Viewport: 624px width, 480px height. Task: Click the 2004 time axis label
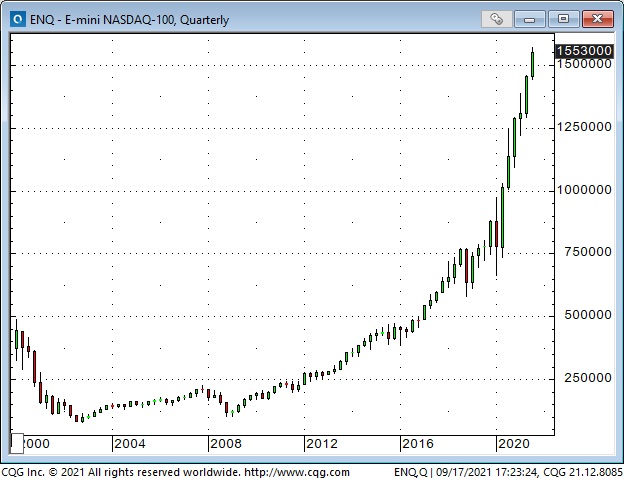point(130,444)
